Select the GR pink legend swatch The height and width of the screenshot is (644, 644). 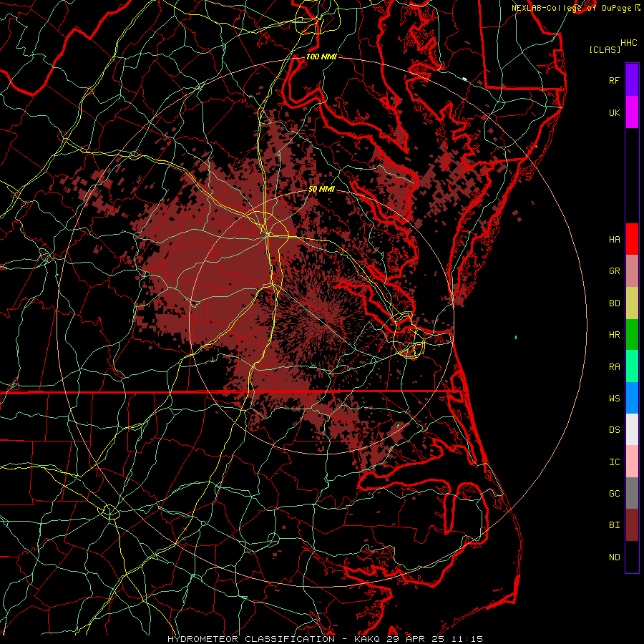point(632,271)
